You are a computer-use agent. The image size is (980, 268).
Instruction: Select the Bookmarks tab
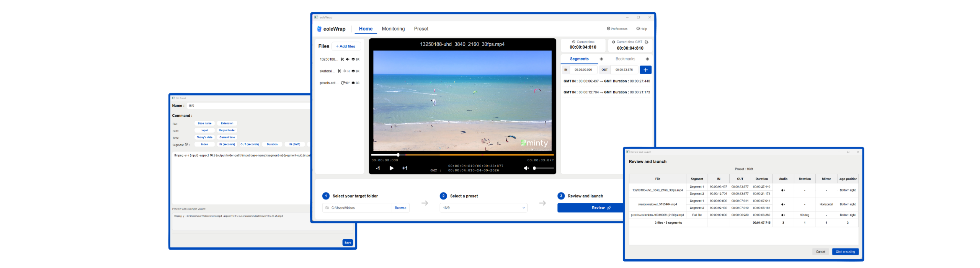pyautogui.click(x=625, y=59)
